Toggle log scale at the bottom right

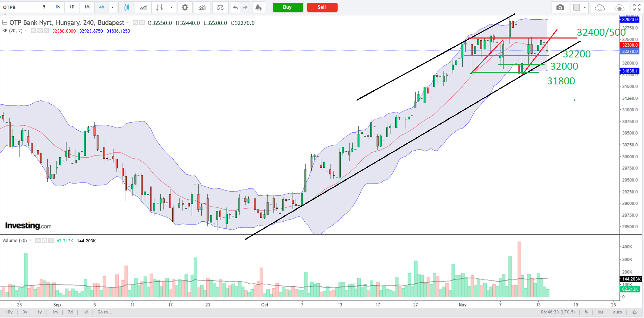(x=600, y=312)
